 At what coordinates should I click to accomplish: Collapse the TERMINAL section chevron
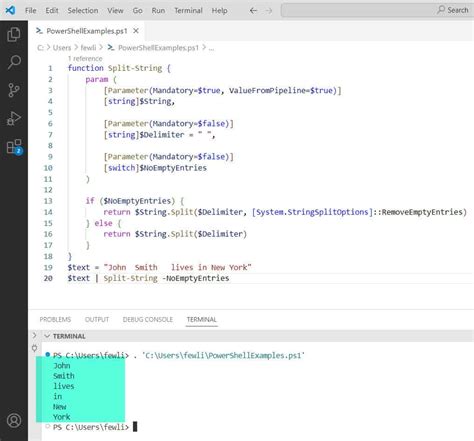47,336
